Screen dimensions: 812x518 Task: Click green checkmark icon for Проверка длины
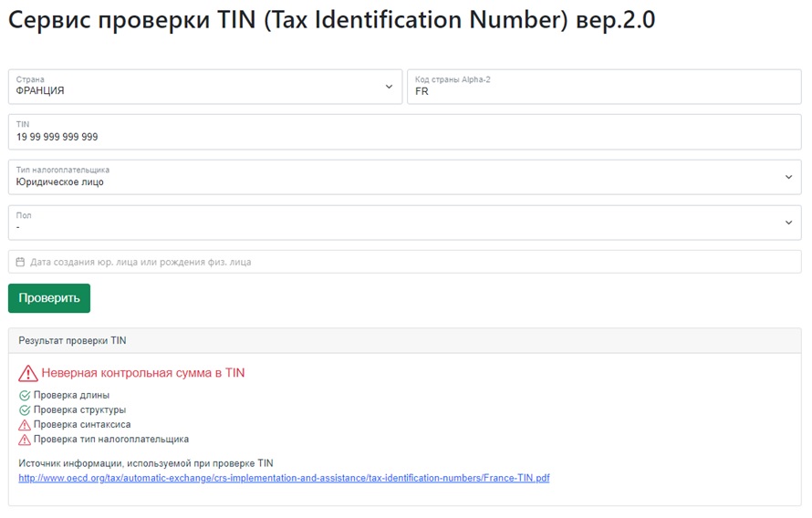point(25,396)
